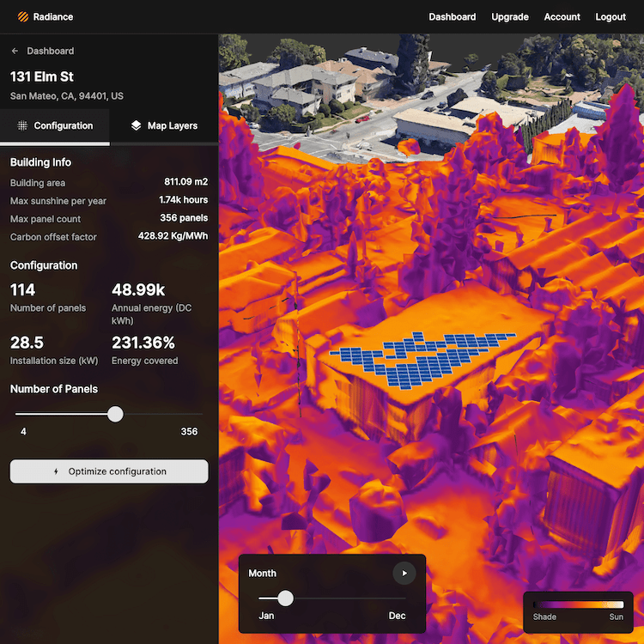Image resolution: width=644 pixels, height=644 pixels.
Task: Click the Configuration tab grid icon
Action: 22,125
